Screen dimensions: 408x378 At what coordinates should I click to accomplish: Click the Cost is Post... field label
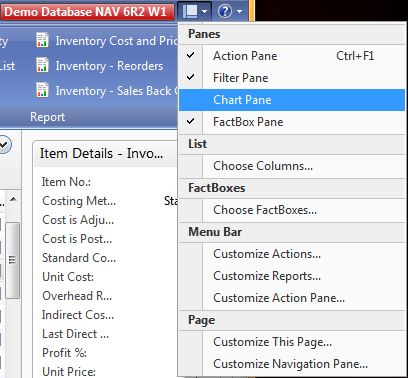coord(77,239)
